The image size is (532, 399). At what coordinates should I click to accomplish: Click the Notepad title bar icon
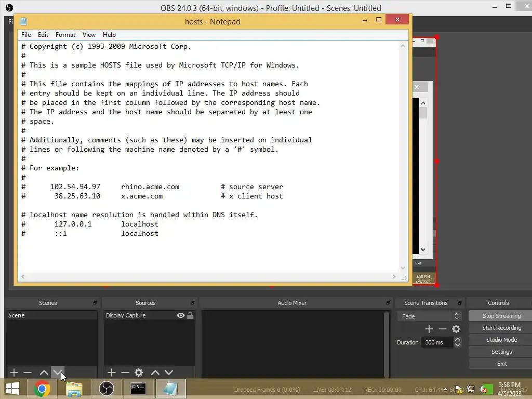pos(23,21)
